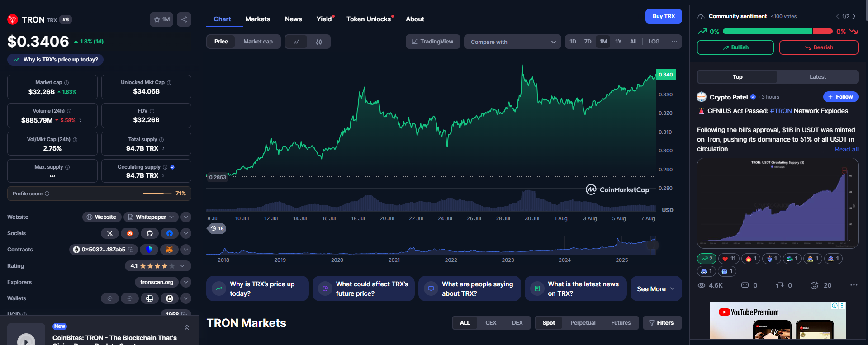Follow Crypto Patel
Viewport: 868px width, 345px height.
point(840,97)
